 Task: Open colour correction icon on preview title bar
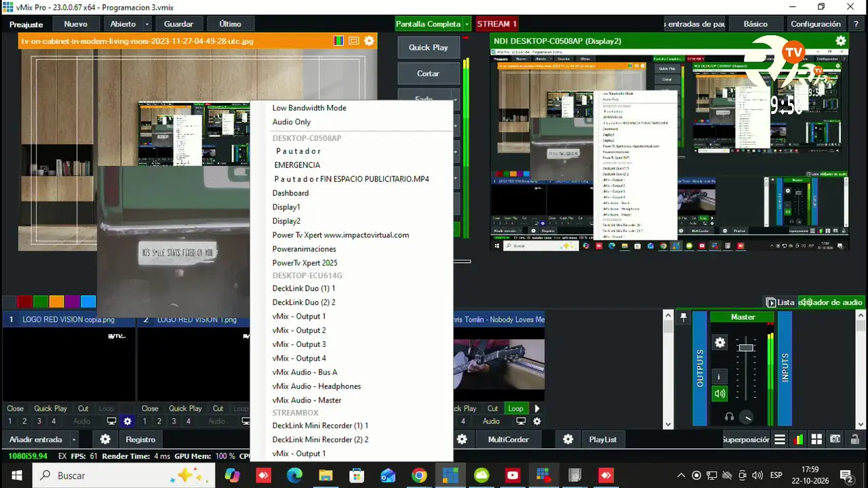pos(338,41)
